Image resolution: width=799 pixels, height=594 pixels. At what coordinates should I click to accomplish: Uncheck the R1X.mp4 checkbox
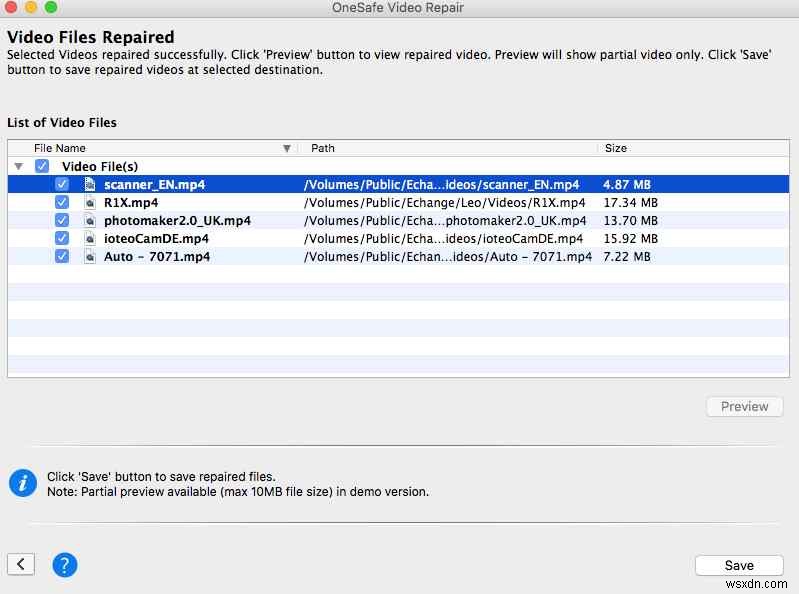pyautogui.click(x=62, y=202)
